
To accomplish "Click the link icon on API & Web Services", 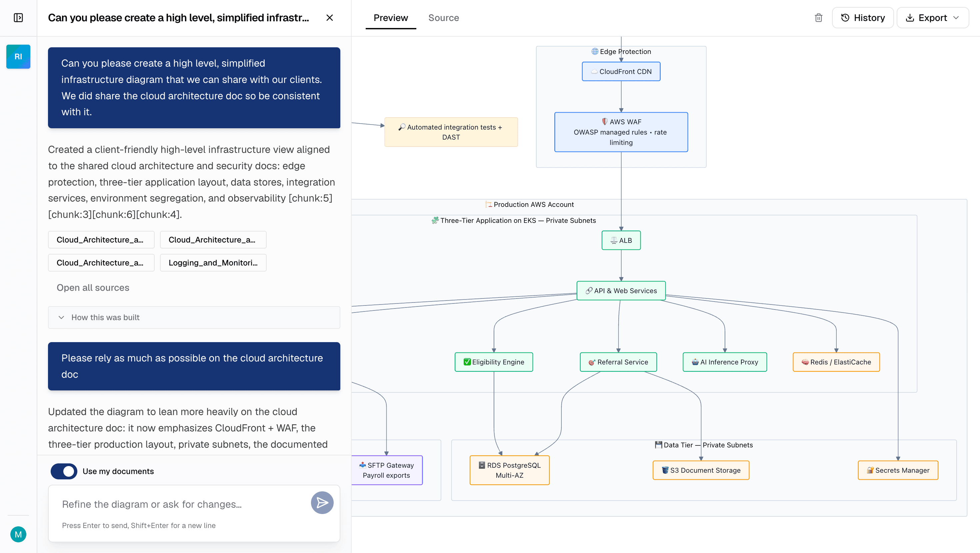I will click(589, 290).
